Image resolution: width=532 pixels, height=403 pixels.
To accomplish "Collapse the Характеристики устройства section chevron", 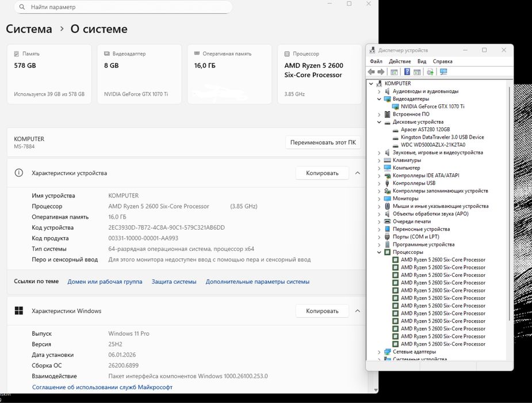I will pos(358,173).
